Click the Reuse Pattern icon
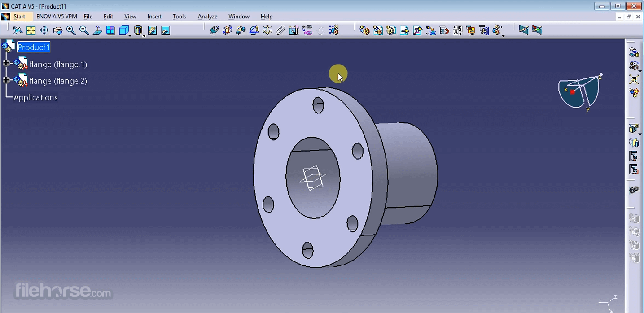The image size is (644, 313). tap(333, 30)
